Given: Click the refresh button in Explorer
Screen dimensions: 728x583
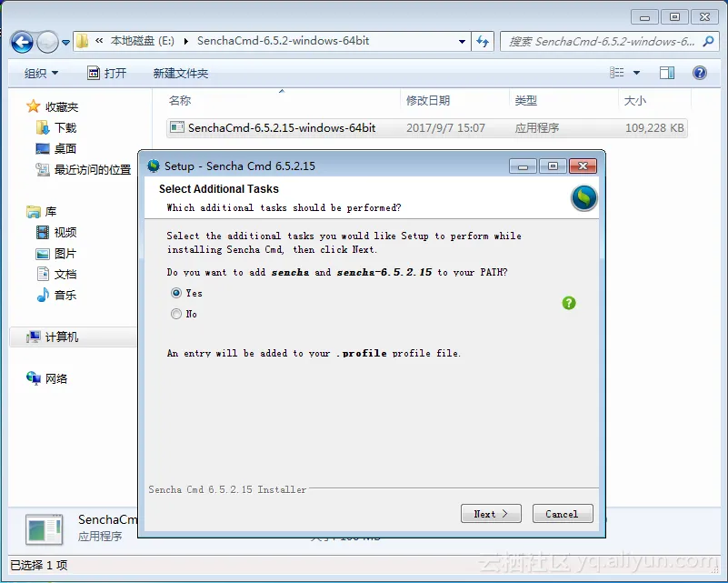Looking at the screenshot, I should pos(483,41).
